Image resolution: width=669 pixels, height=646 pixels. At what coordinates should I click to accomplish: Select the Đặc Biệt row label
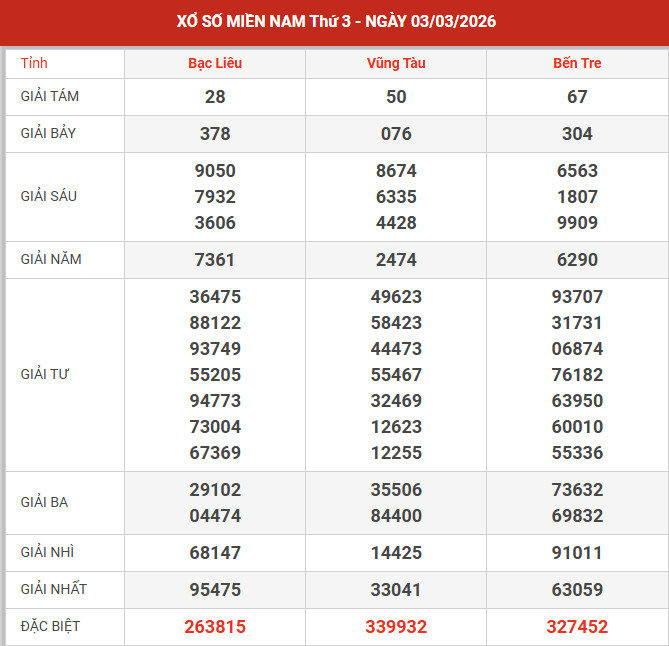tap(50, 626)
